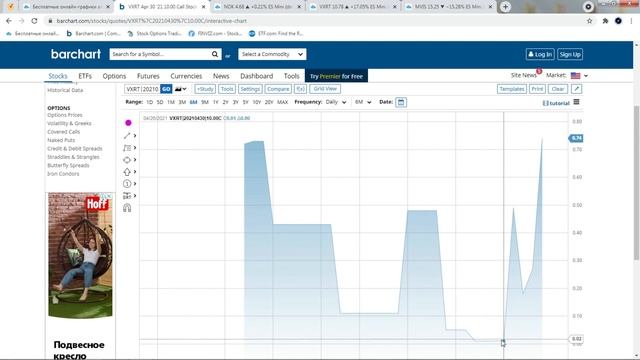Set range to 5D
640x360 pixels.
pos(160,102)
